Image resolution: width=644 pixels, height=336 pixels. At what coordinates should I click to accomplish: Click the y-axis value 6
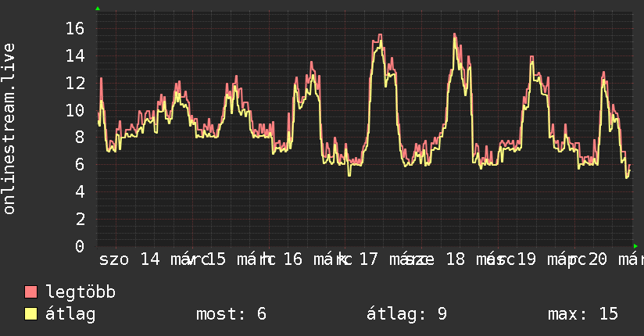point(80,165)
